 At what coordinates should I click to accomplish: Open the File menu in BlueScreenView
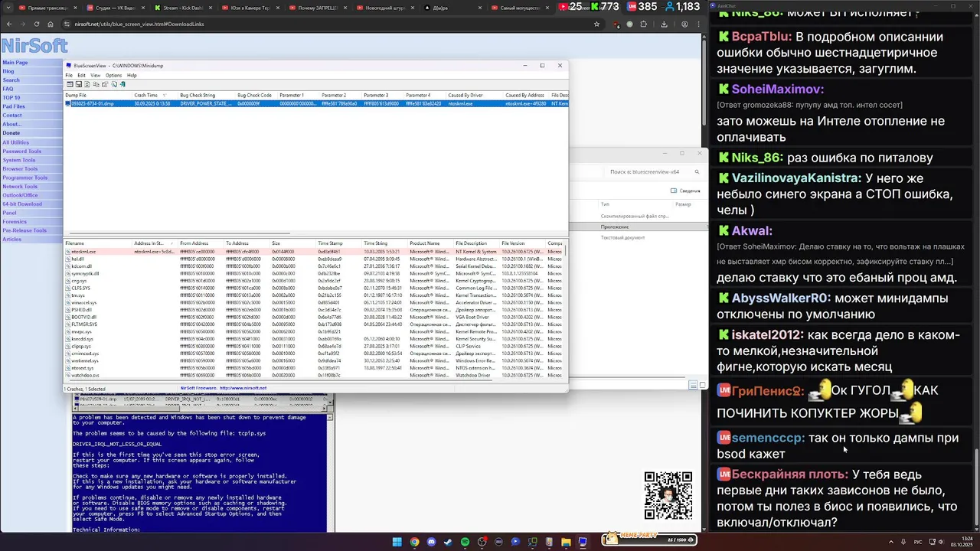(68, 75)
